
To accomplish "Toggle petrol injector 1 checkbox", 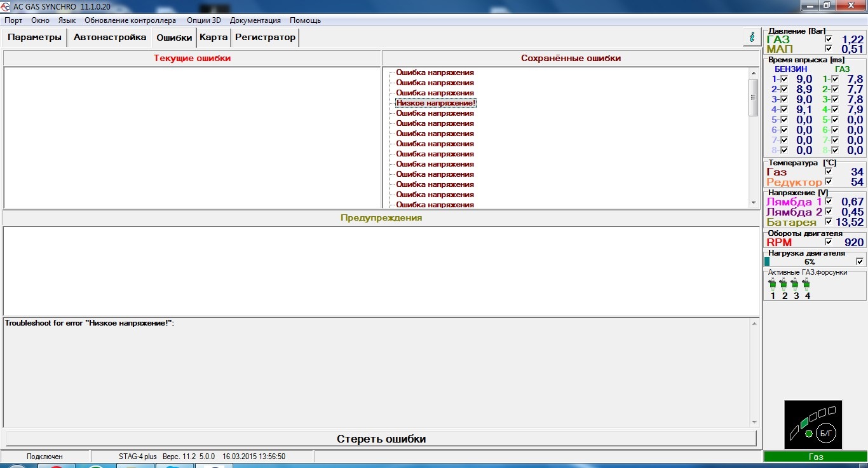I will (x=783, y=79).
